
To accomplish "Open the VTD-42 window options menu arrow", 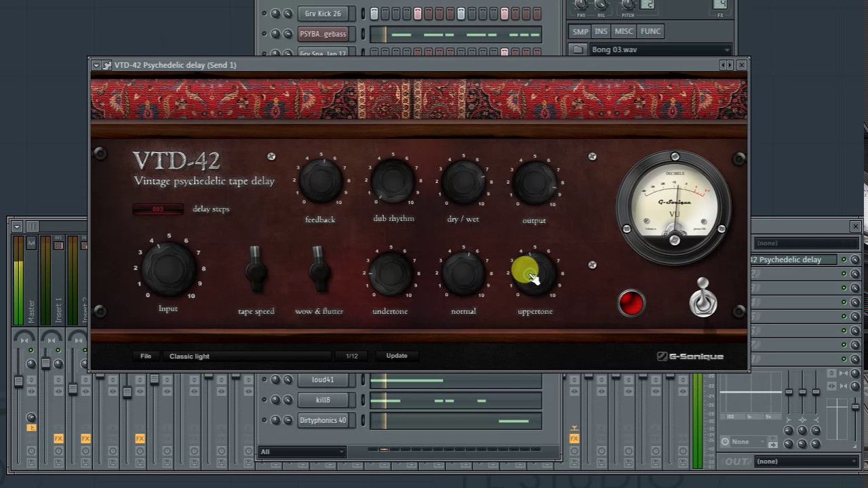I will pyautogui.click(x=97, y=65).
